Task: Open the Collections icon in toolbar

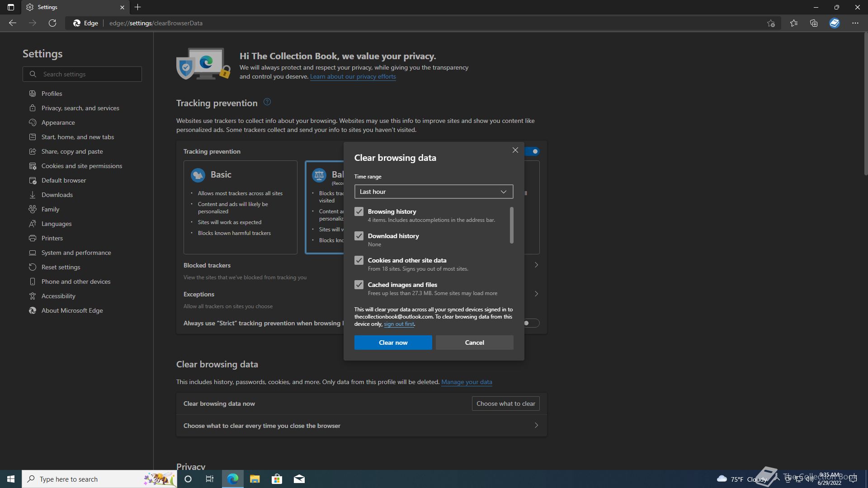Action: click(814, 23)
